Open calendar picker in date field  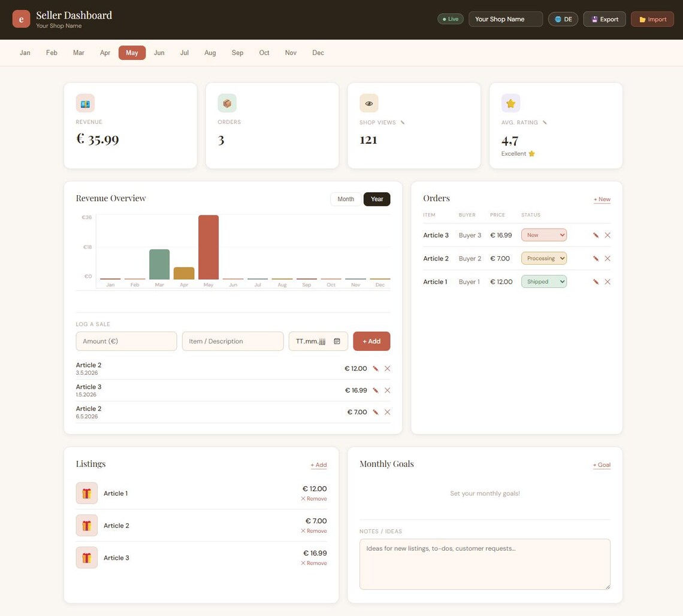(337, 341)
